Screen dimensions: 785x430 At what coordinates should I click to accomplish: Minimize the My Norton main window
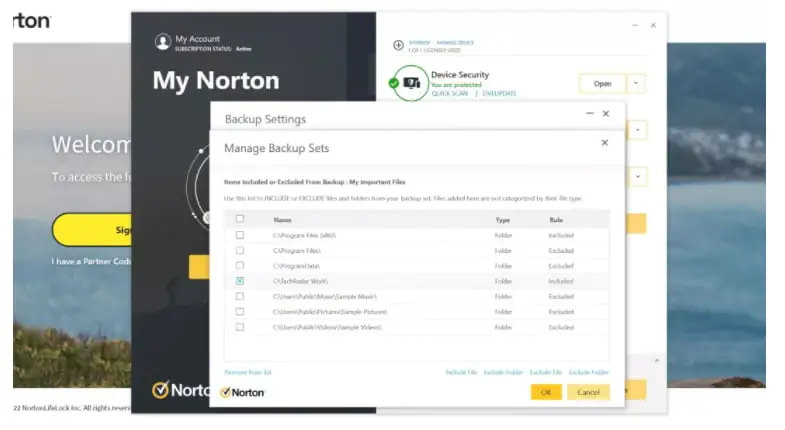click(x=636, y=25)
